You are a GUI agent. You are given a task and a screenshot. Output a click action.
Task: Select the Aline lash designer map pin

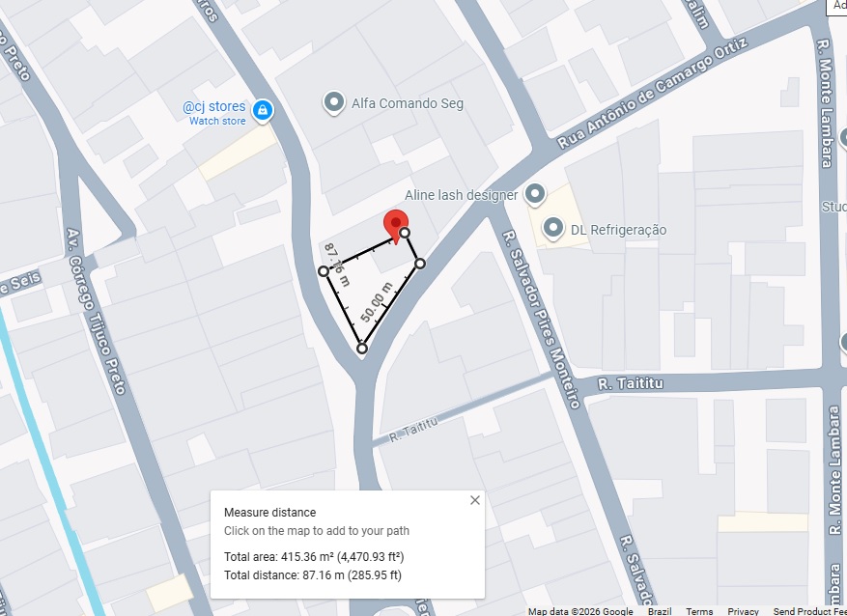click(x=535, y=194)
